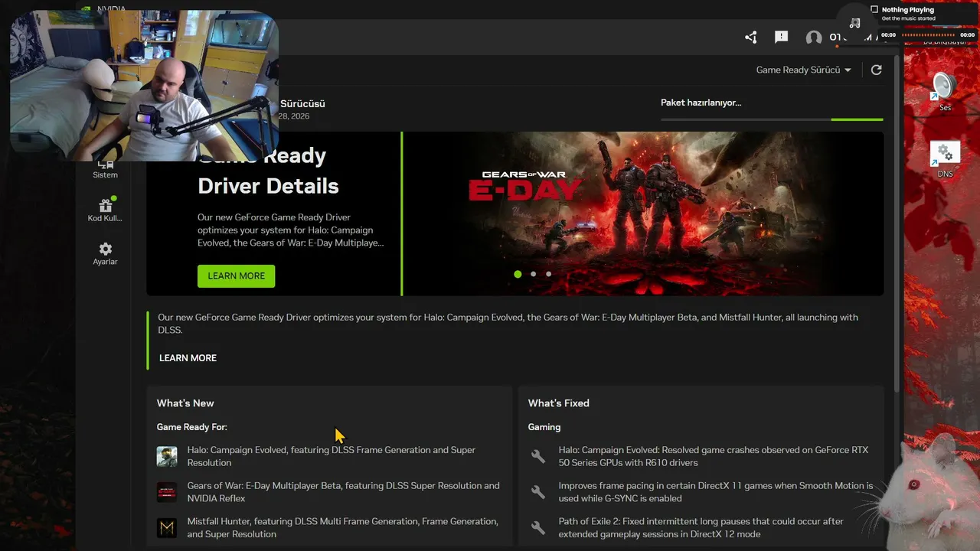Click the square icon beside Nothing Playing
Viewport: 980px width, 551px height.
pyautogui.click(x=874, y=9)
